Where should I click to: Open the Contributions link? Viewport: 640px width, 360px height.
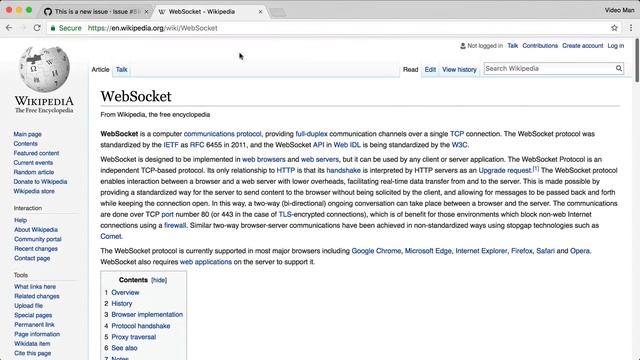pyautogui.click(x=540, y=46)
